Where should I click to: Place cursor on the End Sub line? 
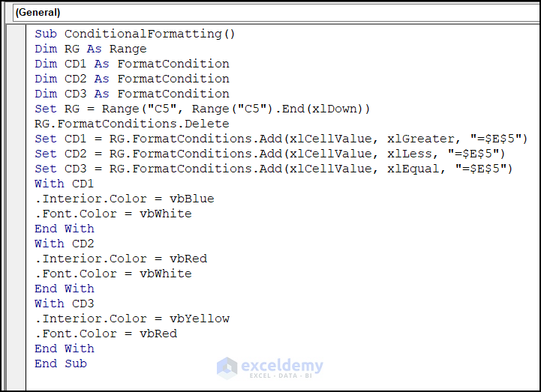tap(61, 364)
